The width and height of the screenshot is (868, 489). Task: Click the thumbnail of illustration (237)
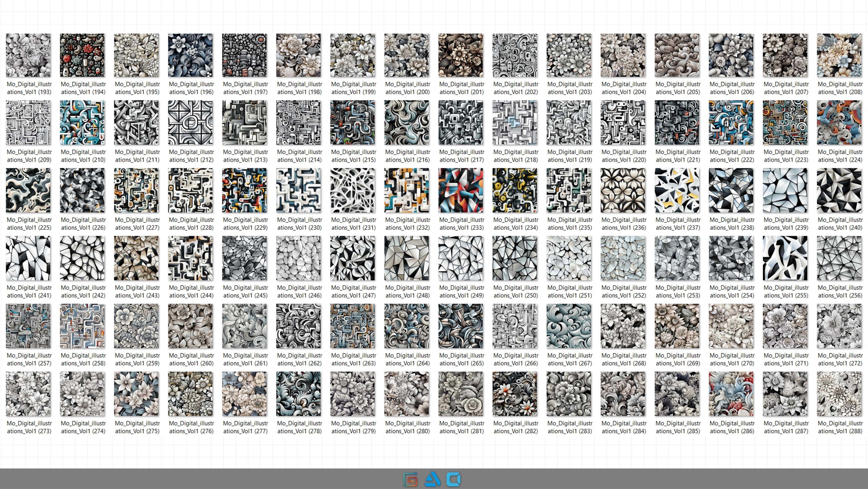pos(677,191)
